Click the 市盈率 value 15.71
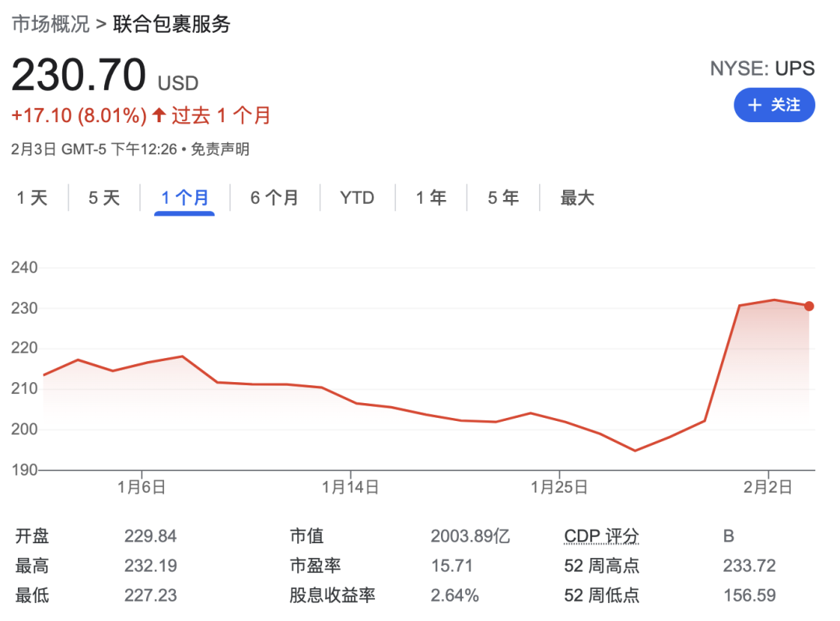This screenshot has width=840, height=621. pyautogui.click(x=452, y=565)
